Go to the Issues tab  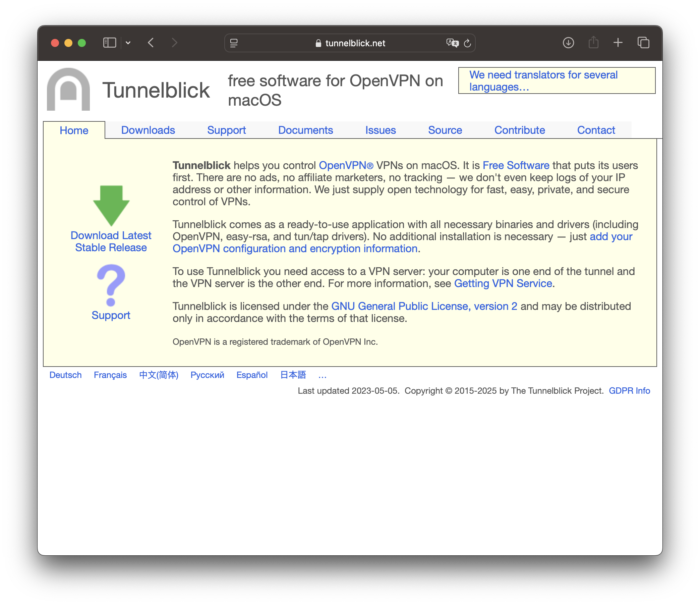[381, 130]
